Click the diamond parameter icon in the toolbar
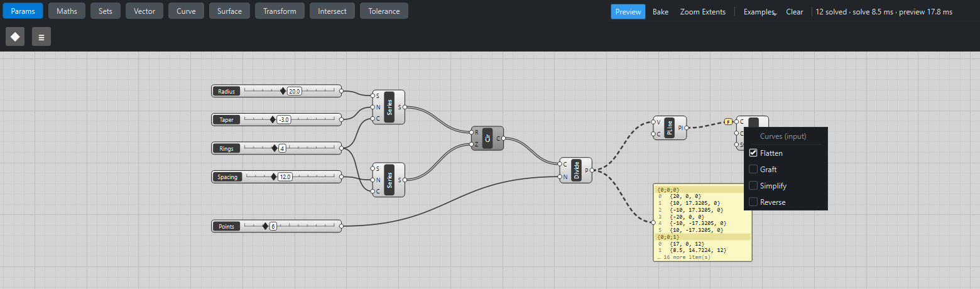 coord(15,36)
